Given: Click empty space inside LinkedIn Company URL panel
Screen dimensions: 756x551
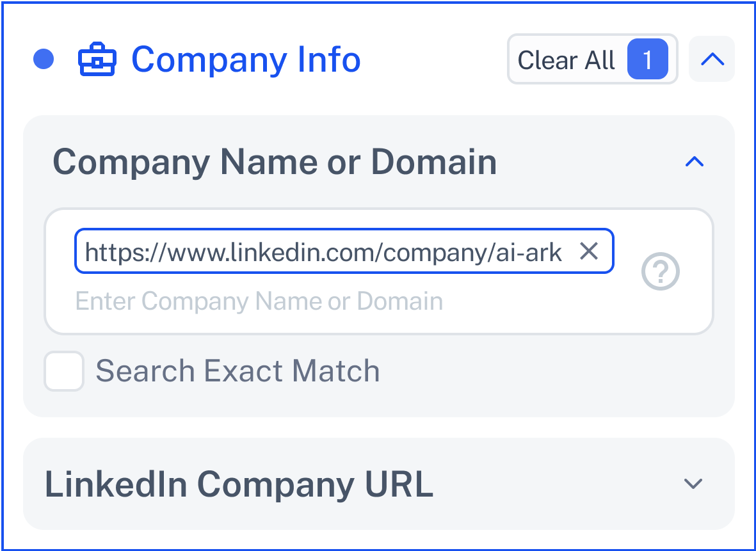Looking at the screenshot, I should click(x=554, y=484).
